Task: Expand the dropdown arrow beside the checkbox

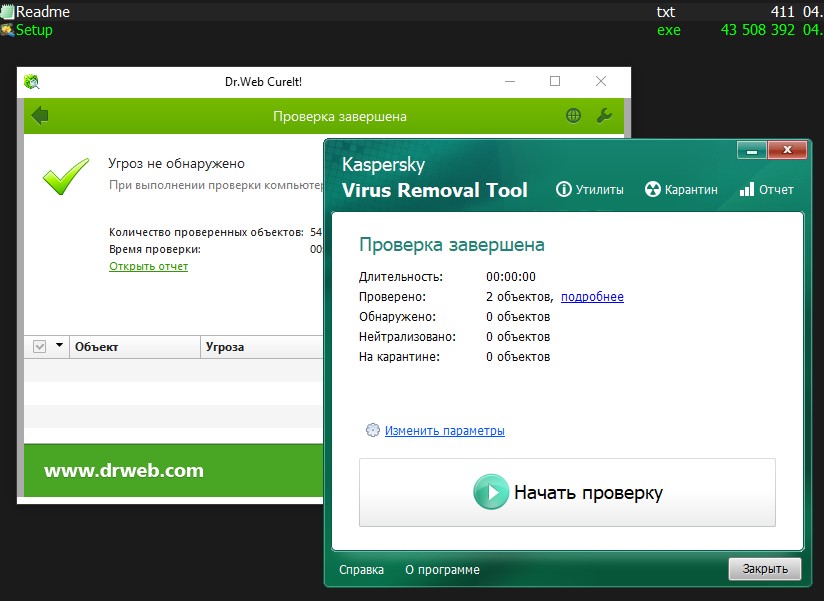Action: 59,346
